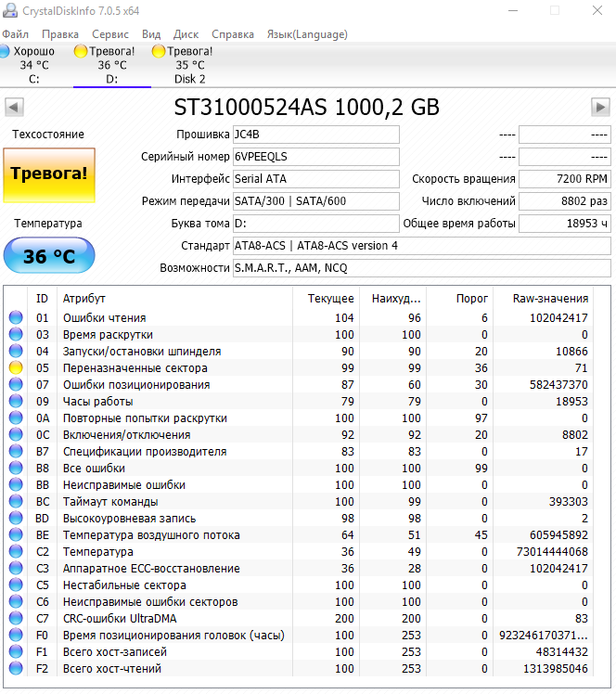This screenshot has width=616, height=694.
Task: Click serial number field 6VPEEQLS
Action: point(316,157)
